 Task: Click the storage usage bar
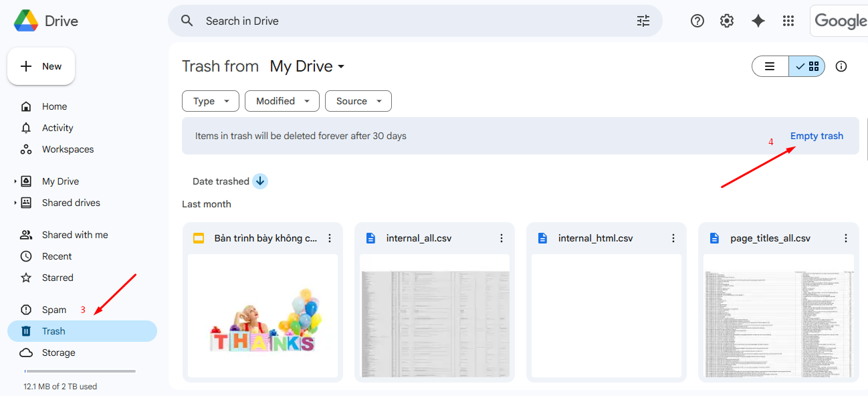click(x=80, y=371)
